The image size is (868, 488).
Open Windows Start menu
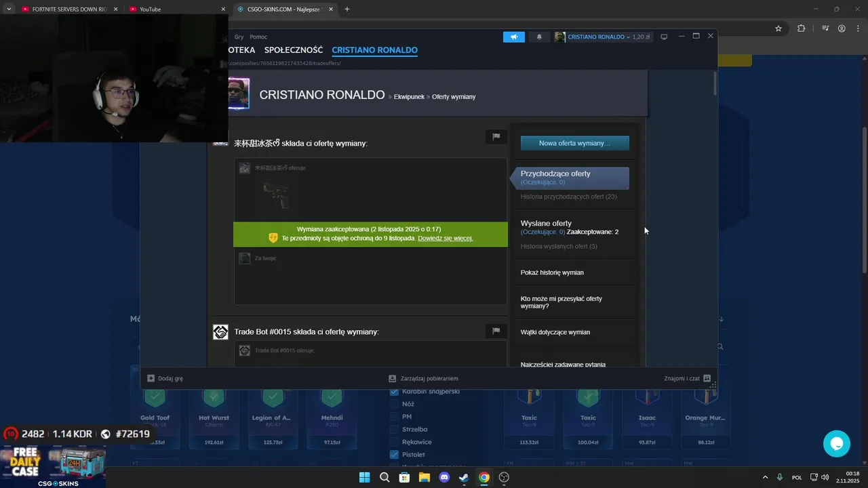tap(364, 477)
